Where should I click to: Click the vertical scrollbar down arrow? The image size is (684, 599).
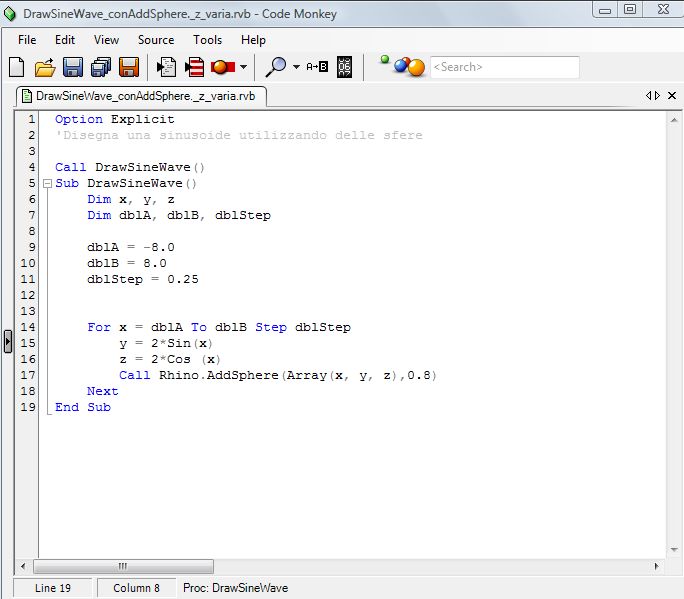(x=674, y=550)
